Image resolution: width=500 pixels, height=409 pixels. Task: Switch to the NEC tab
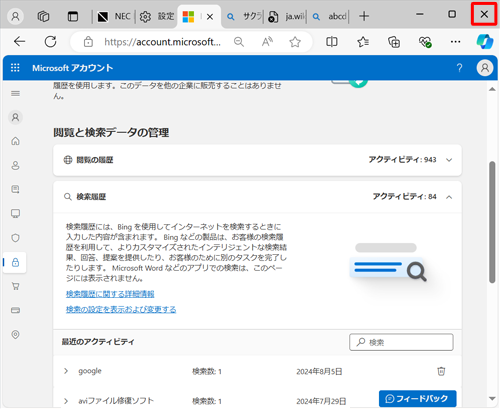[x=113, y=16]
